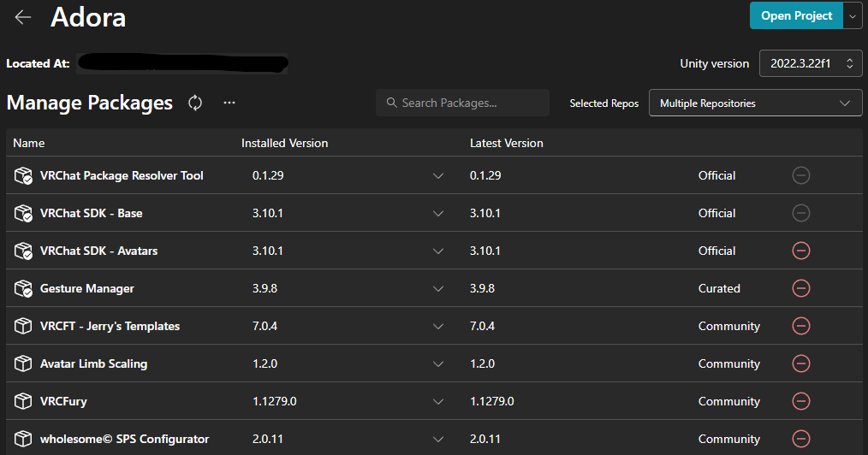
Task: Click the VRChat Package Resolver Tool package icon
Action: pos(23,175)
